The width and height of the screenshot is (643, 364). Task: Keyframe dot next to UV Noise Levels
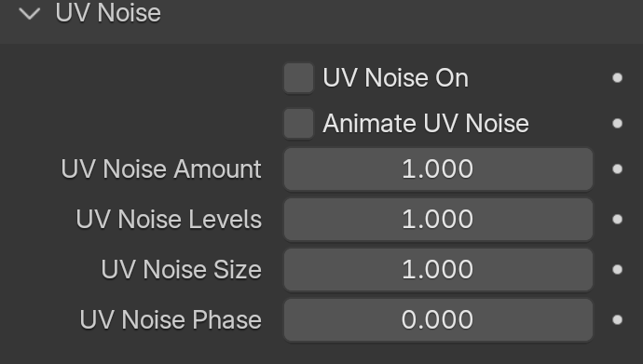click(x=617, y=220)
